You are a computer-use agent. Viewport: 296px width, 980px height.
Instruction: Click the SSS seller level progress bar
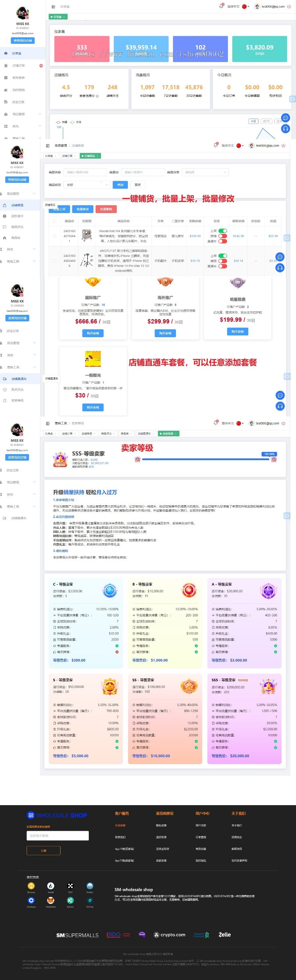coord(206,459)
